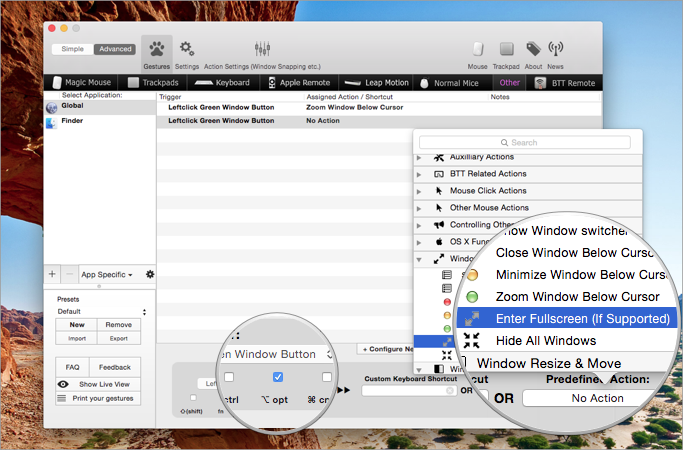Click the Custom Keyboard Shortcut input field
Image resolution: width=683 pixels, height=450 pixels.
(409, 391)
